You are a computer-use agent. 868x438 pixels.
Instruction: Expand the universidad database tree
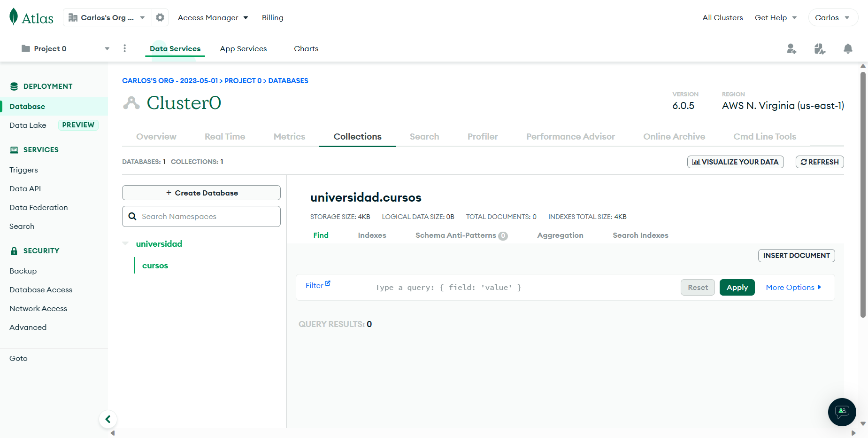(x=125, y=243)
